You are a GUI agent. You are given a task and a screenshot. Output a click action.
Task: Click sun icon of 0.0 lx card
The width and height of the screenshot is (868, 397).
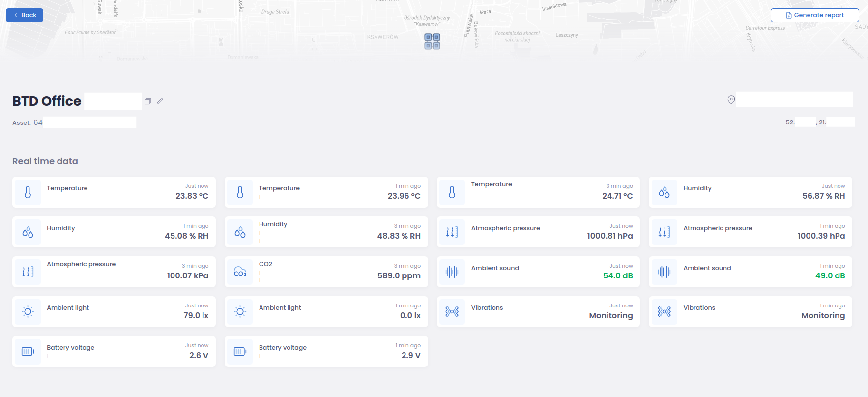click(x=240, y=312)
